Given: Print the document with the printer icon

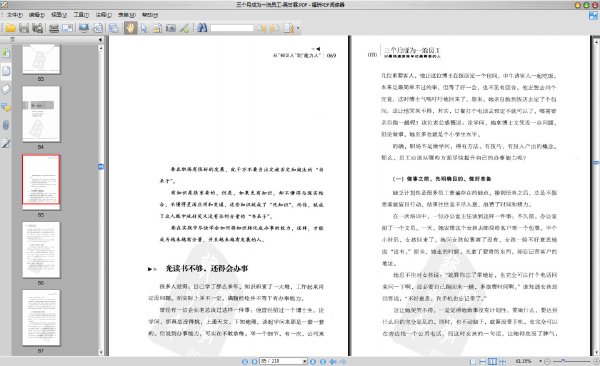Looking at the screenshot, I should 54,28.
